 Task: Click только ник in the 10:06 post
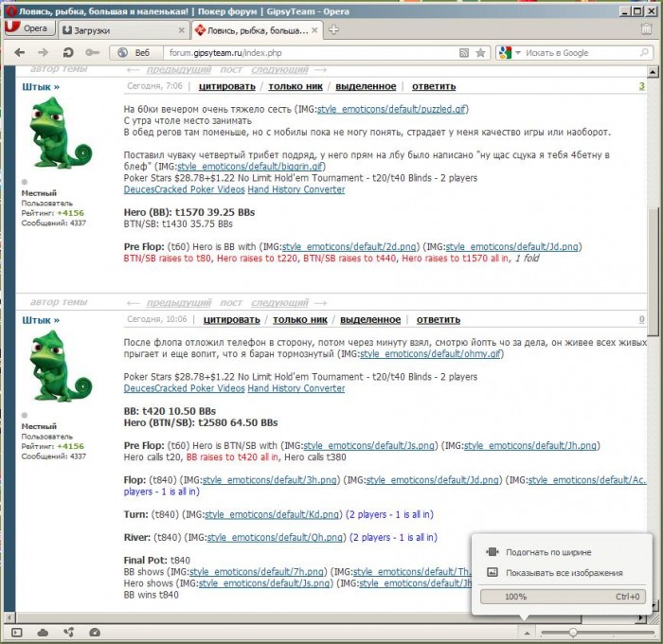[x=300, y=320]
